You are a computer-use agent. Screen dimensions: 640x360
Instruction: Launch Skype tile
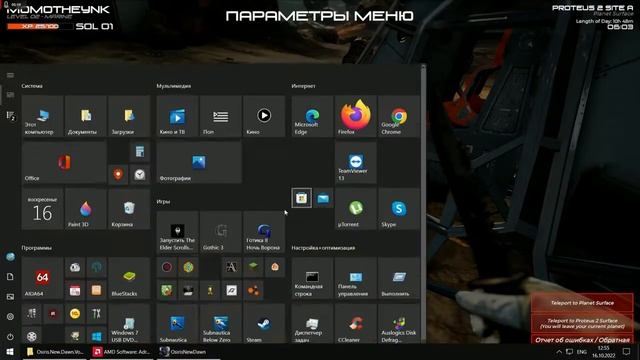point(399,209)
